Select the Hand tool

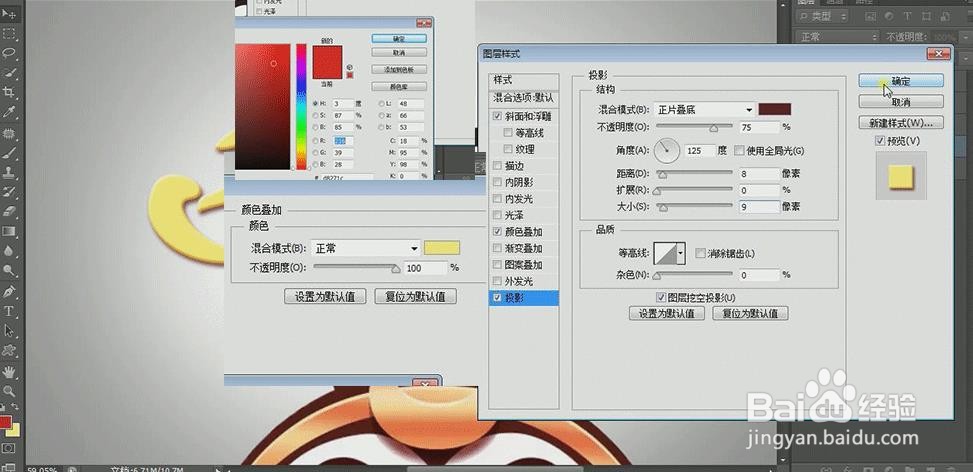tap(9, 372)
